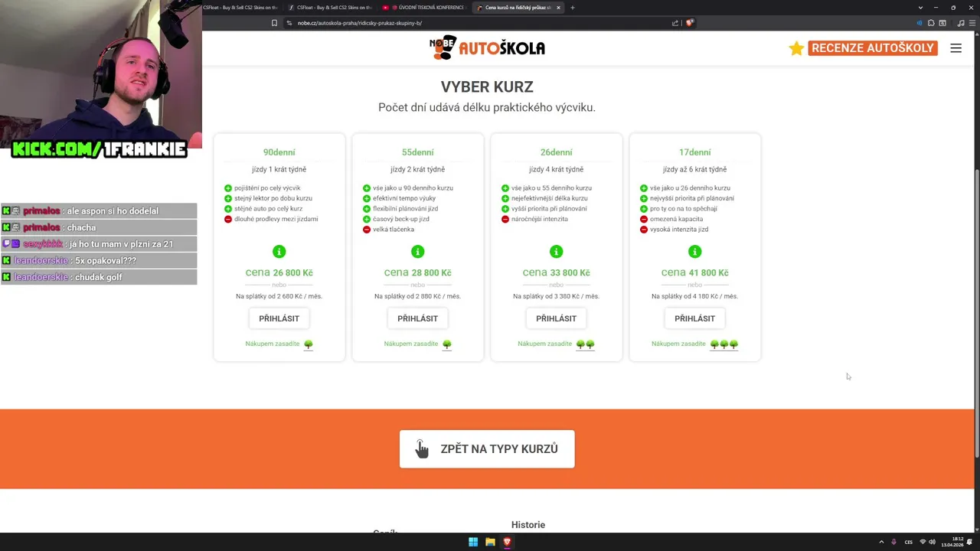
Task: Open Recenze Autoškoly reviews button
Action: (873, 48)
